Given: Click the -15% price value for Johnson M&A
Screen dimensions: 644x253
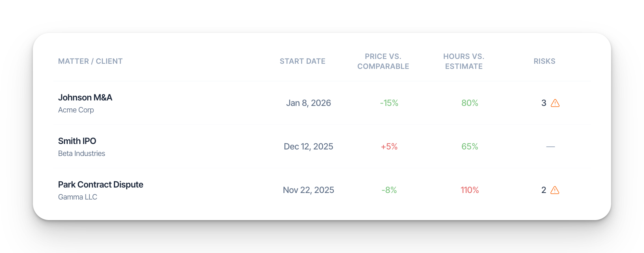Looking at the screenshot, I should [x=389, y=103].
